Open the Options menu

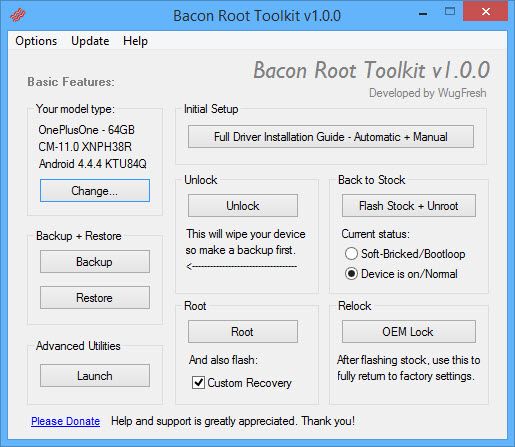pyautogui.click(x=36, y=41)
